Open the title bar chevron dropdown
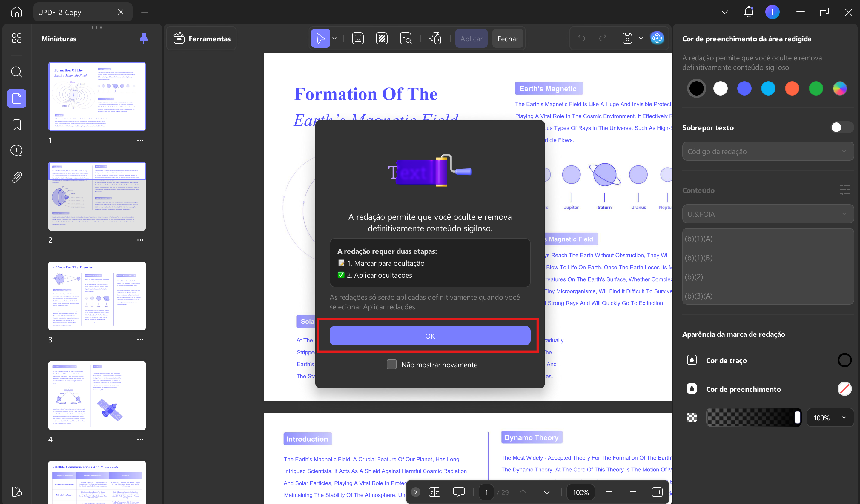The width and height of the screenshot is (860, 504). pyautogui.click(x=724, y=12)
